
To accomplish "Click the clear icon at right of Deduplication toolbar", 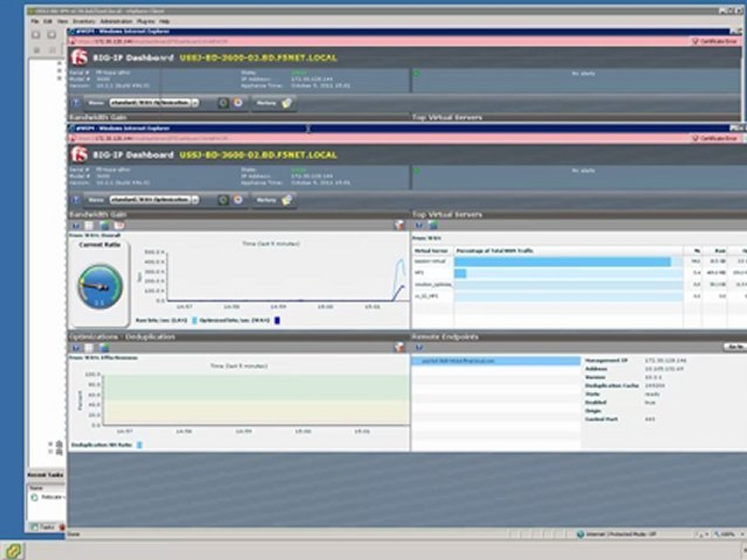I will (399, 347).
